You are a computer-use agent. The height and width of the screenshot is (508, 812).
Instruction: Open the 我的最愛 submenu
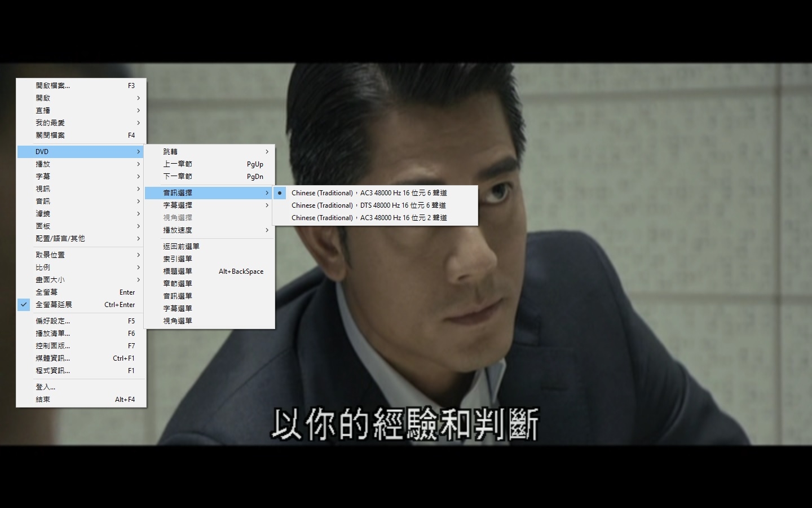coord(81,123)
